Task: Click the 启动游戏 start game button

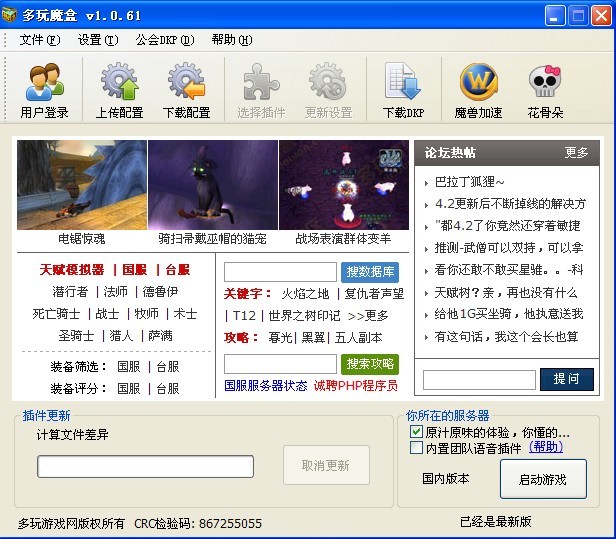Action: (x=543, y=479)
